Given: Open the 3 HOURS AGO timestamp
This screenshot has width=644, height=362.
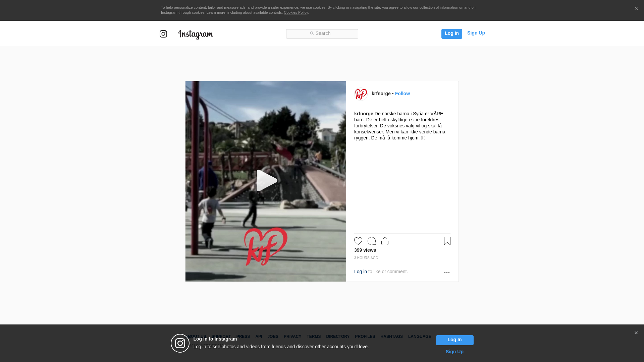Looking at the screenshot, I should tap(366, 258).
